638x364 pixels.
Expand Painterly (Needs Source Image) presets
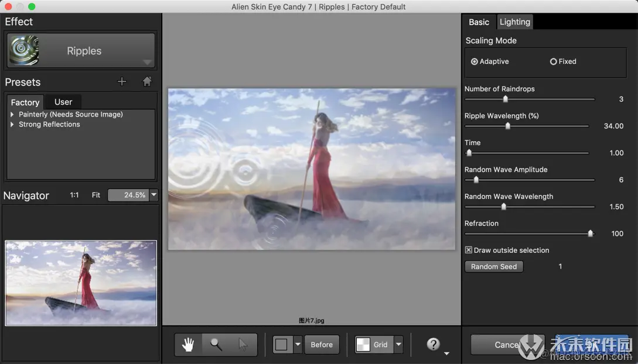pyautogui.click(x=12, y=115)
